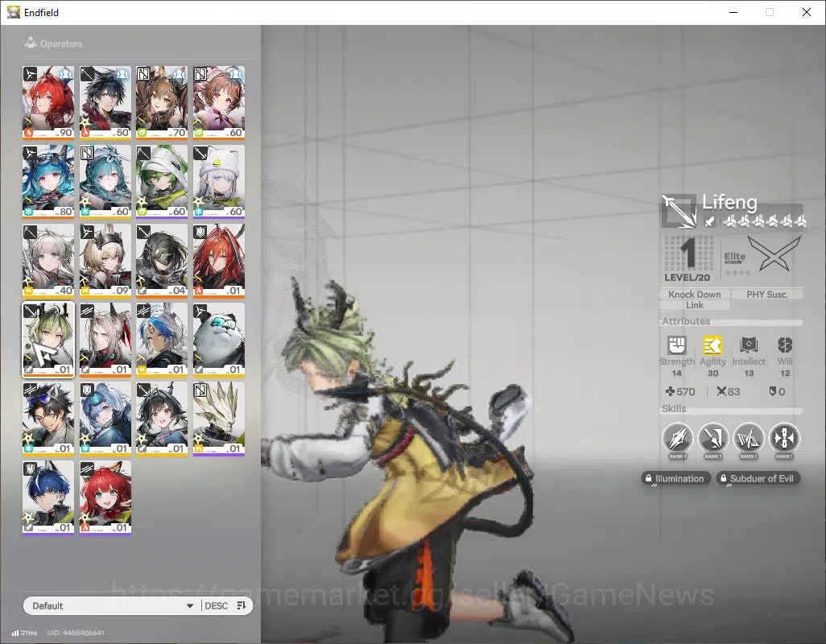
Task: Click the UID number text
Action: tap(76, 633)
